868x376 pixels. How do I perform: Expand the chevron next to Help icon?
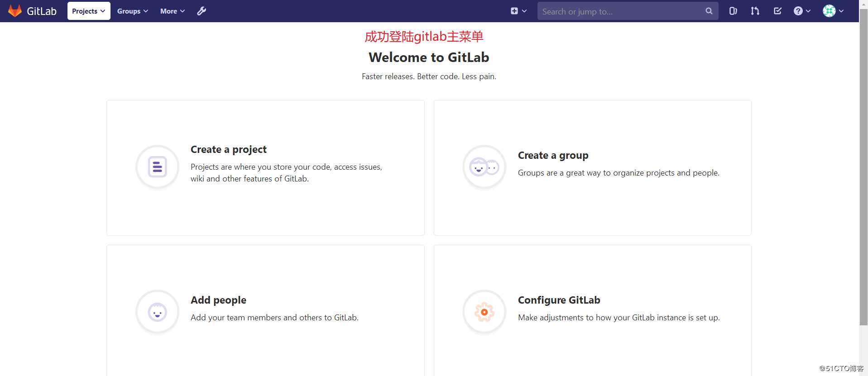click(x=808, y=11)
